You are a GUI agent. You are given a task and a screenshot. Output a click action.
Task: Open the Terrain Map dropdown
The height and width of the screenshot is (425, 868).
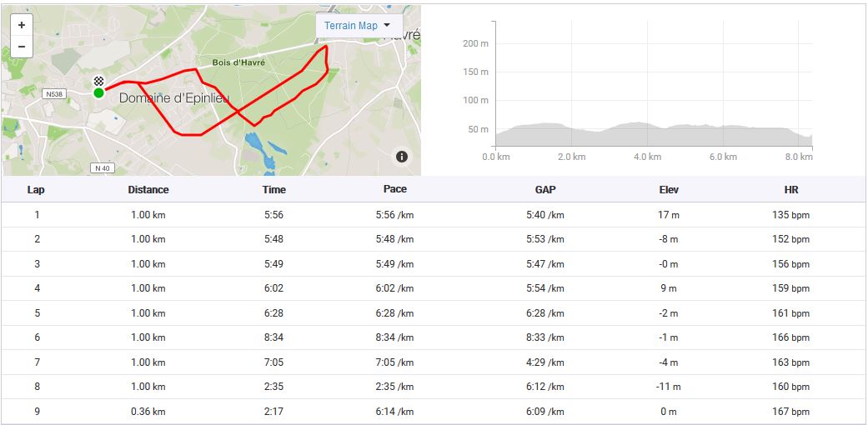tap(358, 25)
